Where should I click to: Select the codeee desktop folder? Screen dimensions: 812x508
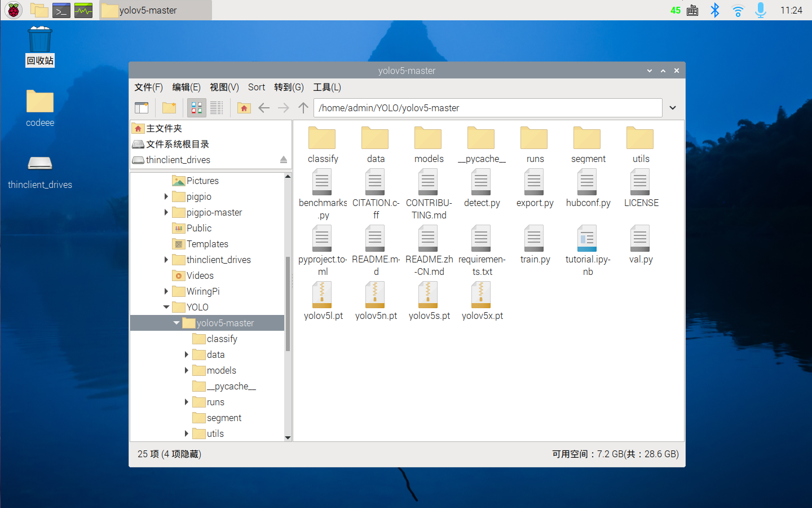39,108
